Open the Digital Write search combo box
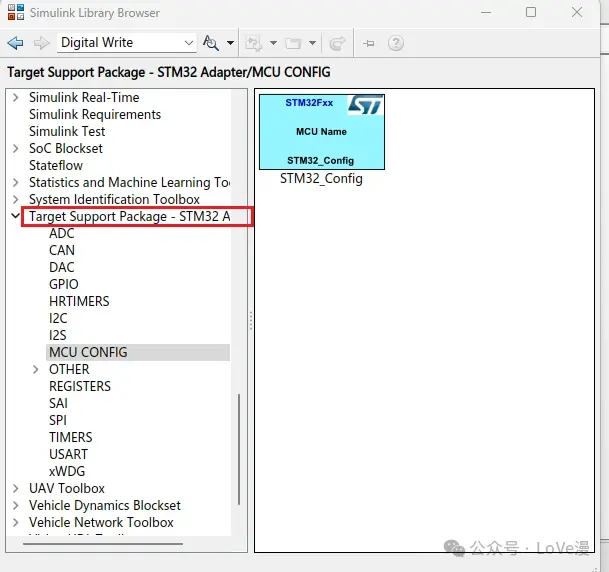 point(127,42)
